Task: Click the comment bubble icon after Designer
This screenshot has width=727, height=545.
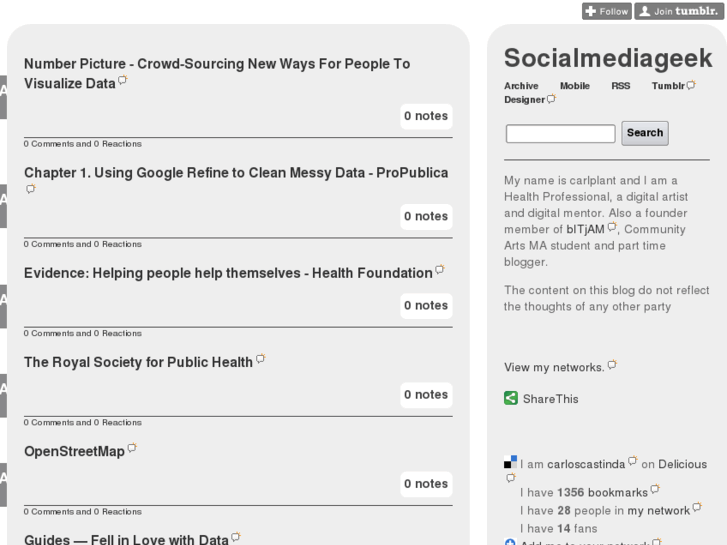Action: pos(551,99)
